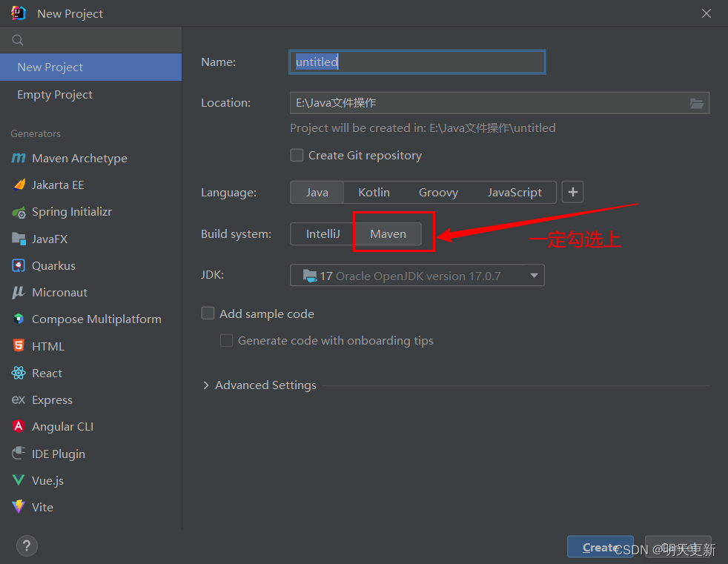Select the JavaFX generator label
Viewport: 728px width, 564px height.
click(50, 239)
